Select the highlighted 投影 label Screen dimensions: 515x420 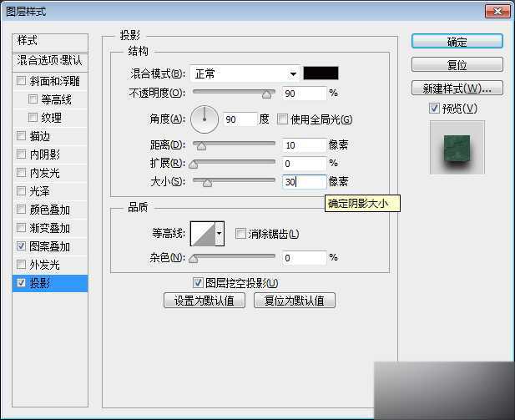(40, 283)
